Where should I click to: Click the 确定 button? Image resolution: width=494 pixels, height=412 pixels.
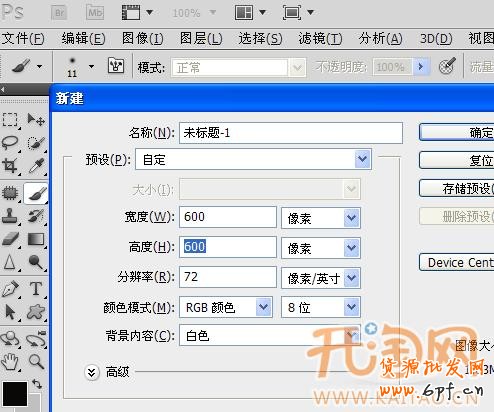[x=457, y=133]
